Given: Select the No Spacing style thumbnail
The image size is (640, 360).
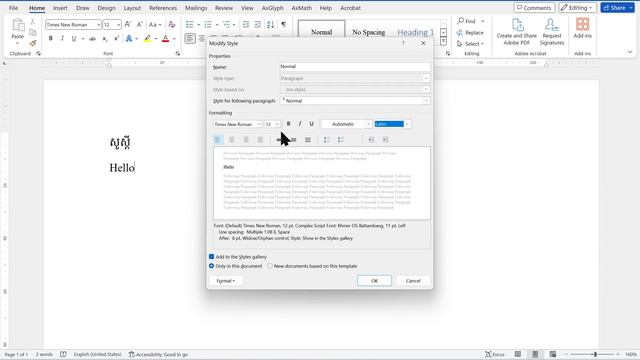Looking at the screenshot, I should tap(369, 32).
